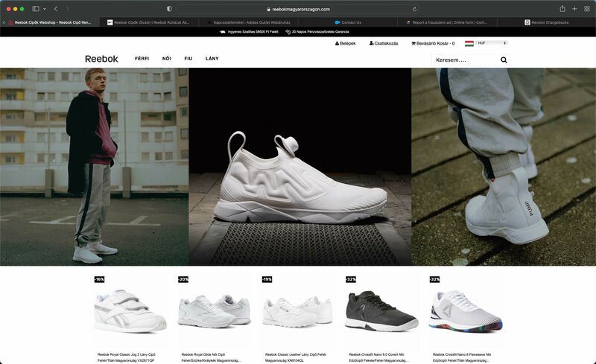Image resolution: width=596 pixels, height=364 pixels.
Task: Reload the page with refresh icon
Action: (414, 9)
